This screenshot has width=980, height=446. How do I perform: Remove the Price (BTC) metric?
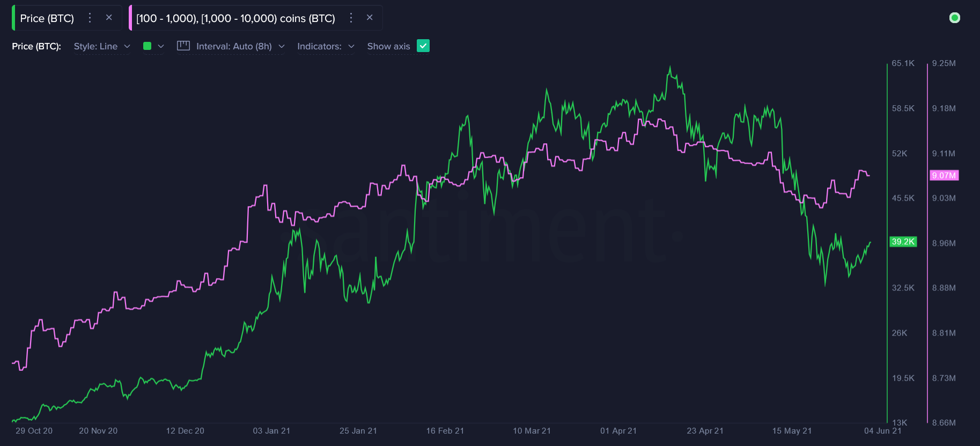[109, 18]
